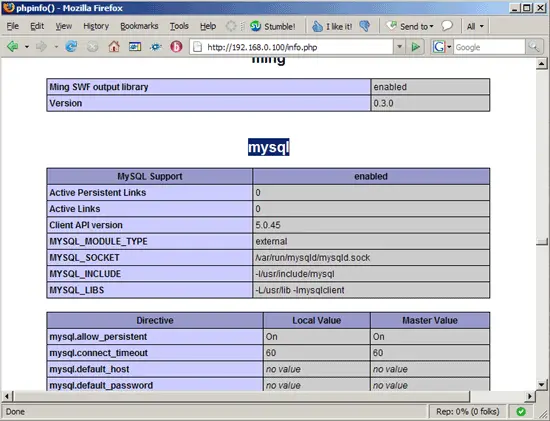550x421 pixels.
Task: Reload the page with the refresh icon
Action: tap(71, 46)
